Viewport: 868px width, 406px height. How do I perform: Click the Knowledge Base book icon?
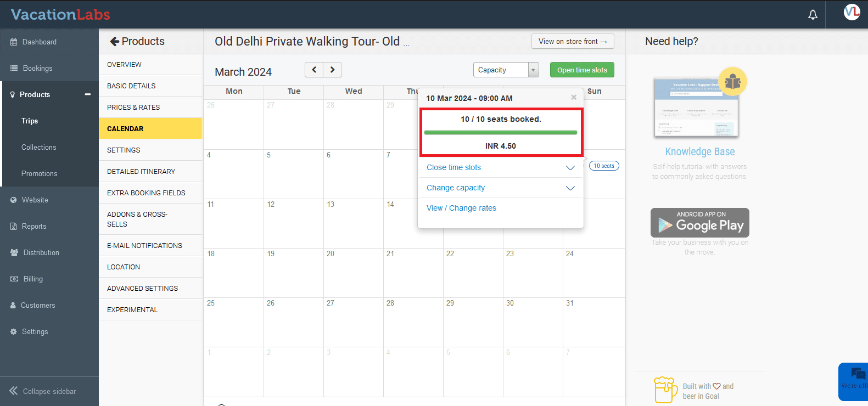point(732,82)
